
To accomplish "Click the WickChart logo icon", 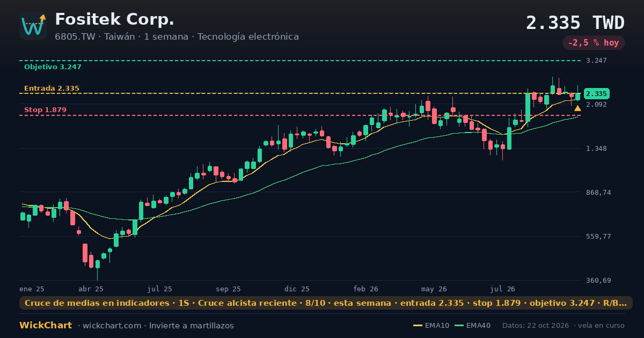I will 33,26.
